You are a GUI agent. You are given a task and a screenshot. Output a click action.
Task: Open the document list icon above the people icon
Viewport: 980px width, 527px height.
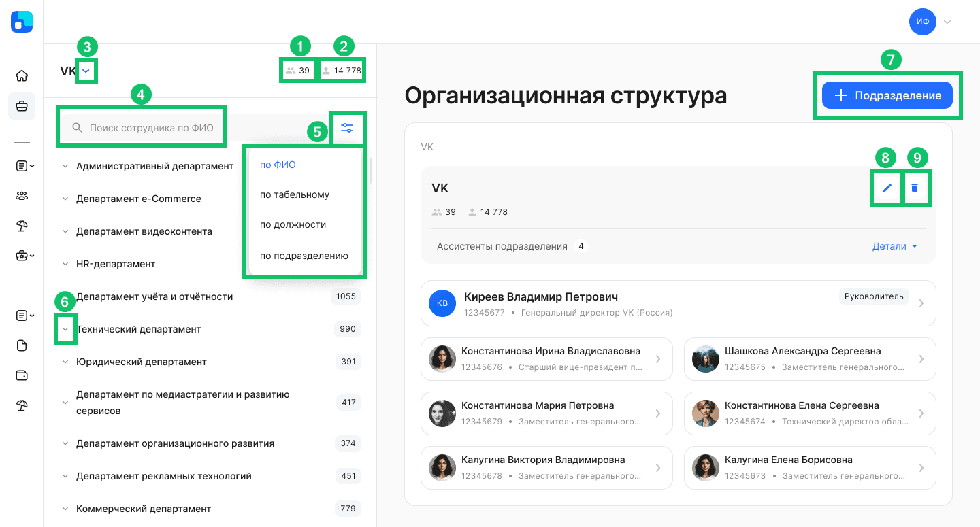coord(25,166)
